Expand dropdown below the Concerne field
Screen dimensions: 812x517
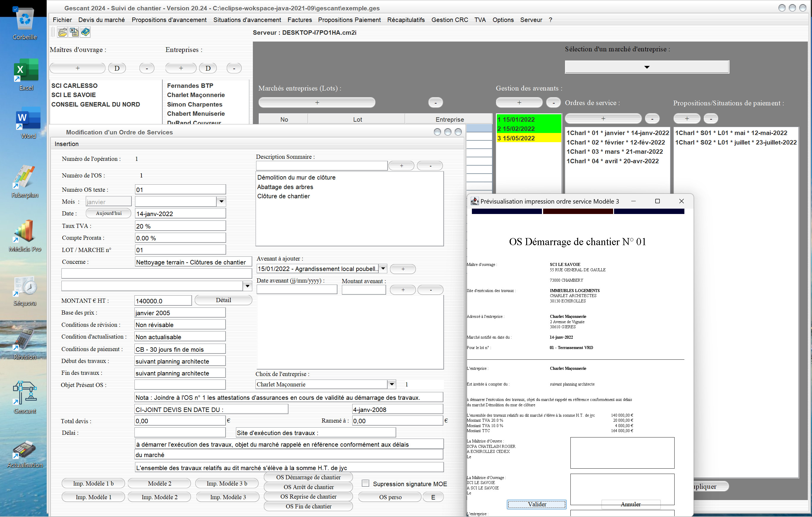tap(248, 286)
